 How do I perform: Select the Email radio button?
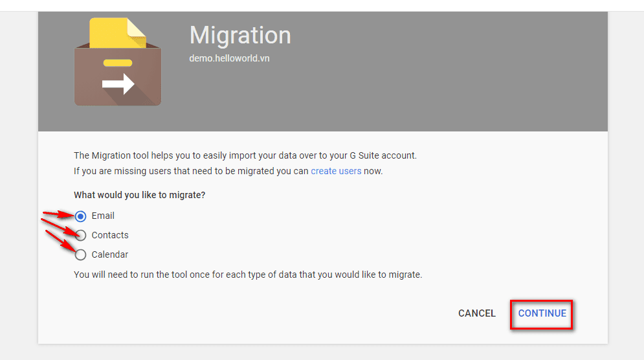pyautogui.click(x=81, y=216)
